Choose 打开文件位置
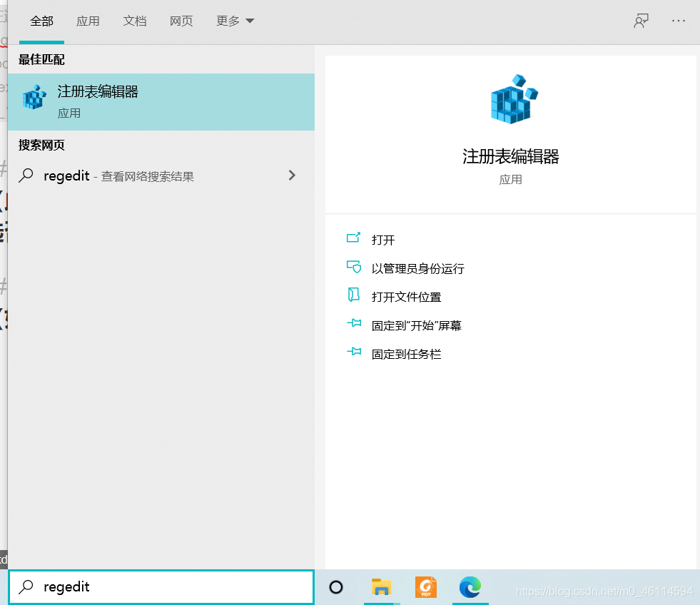This screenshot has width=700, height=605. pos(406,297)
